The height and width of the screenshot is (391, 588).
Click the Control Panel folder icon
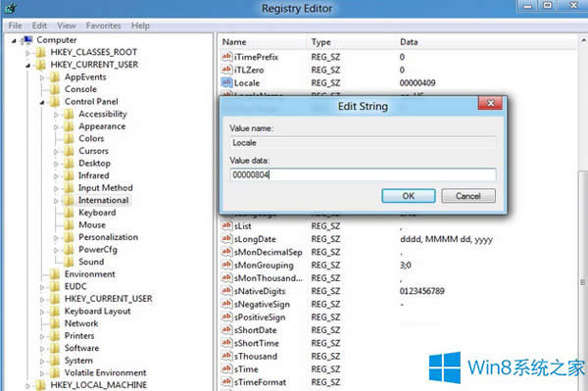tap(55, 101)
